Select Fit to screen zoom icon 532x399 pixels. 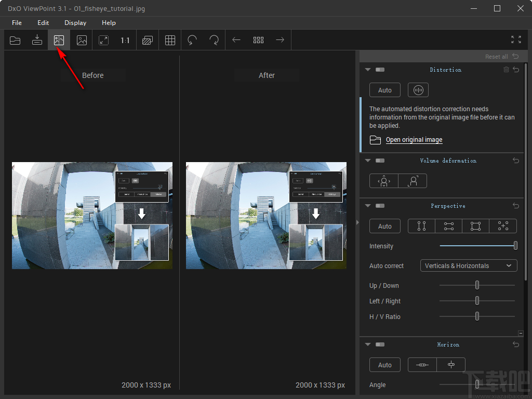point(104,40)
